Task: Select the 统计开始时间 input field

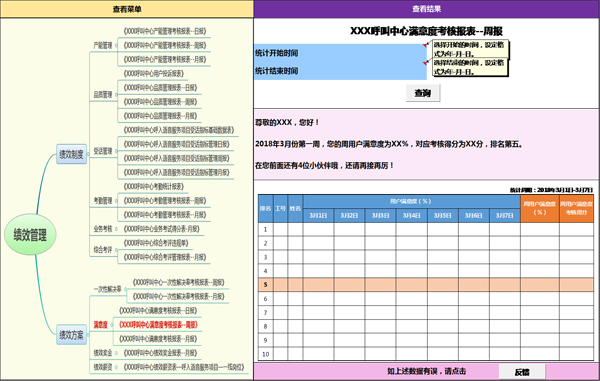Action: coord(340,53)
